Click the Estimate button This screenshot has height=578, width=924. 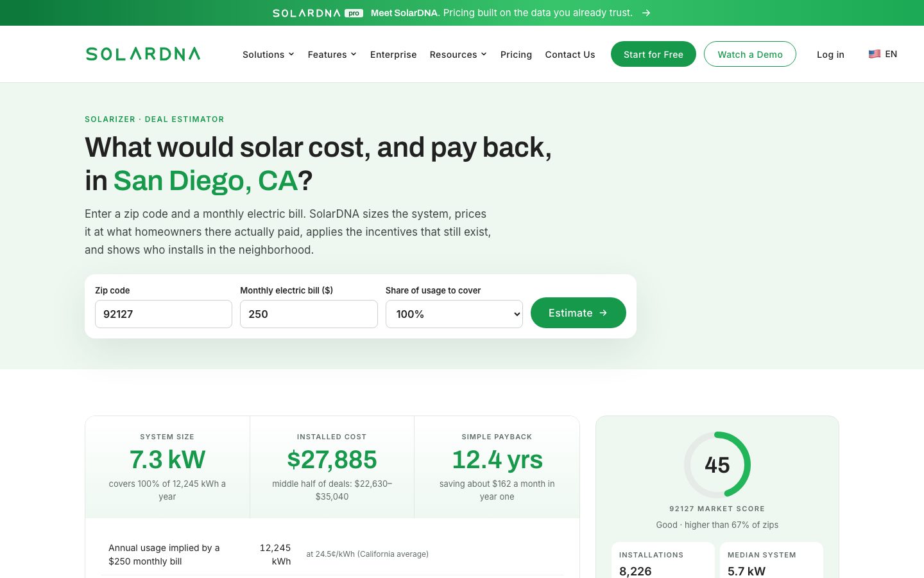[x=578, y=313]
